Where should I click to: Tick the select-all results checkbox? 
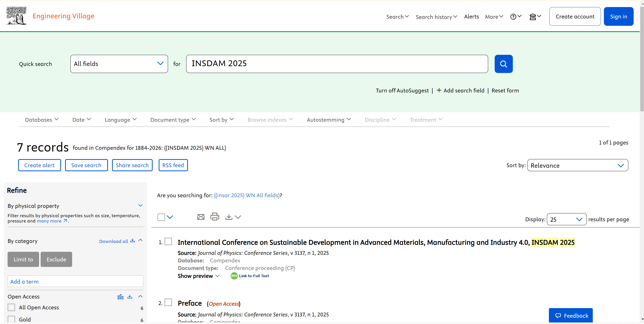[x=161, y=217]
